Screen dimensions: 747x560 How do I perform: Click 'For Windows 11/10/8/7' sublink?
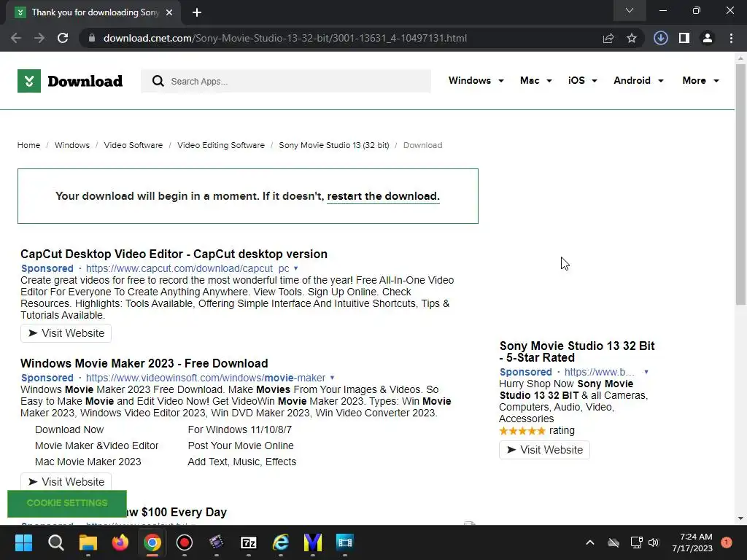point(240,429)
